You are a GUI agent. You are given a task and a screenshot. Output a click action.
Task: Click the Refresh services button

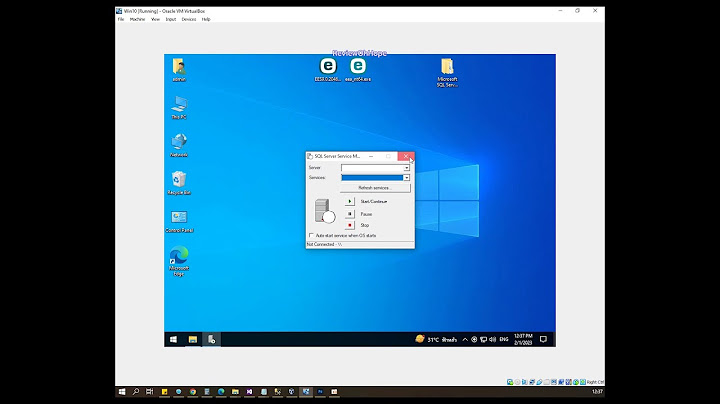point(375,188)
